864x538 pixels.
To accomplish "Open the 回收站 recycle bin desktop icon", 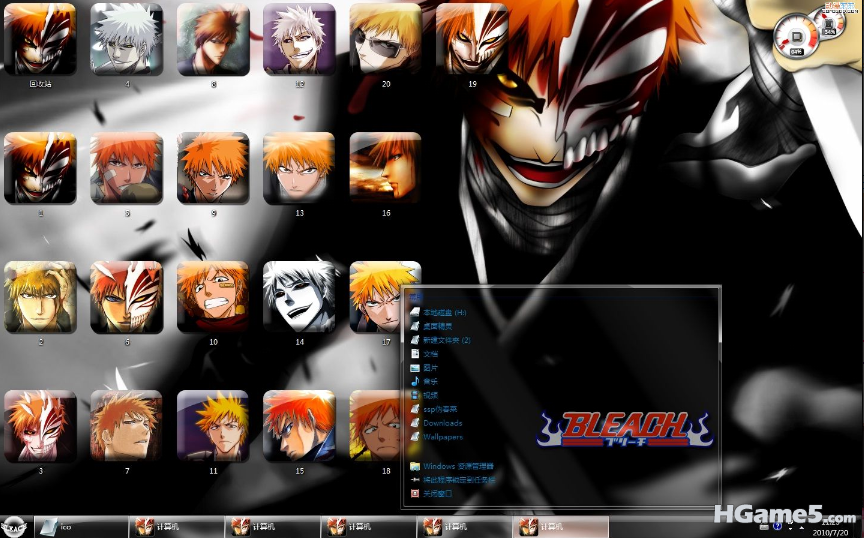I will (40, 39).
